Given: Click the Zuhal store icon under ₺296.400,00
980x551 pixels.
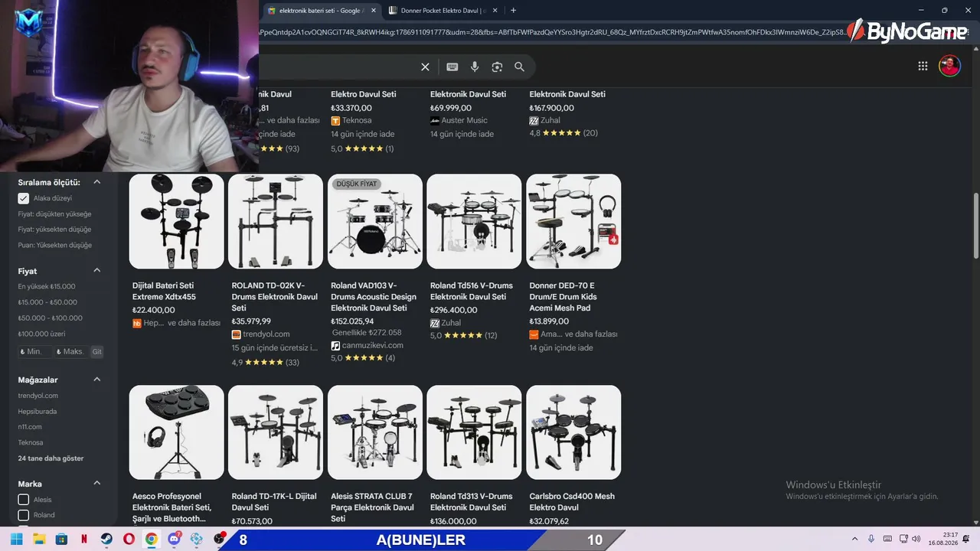Looking at the screenshot, I should (x=435, y=324).
